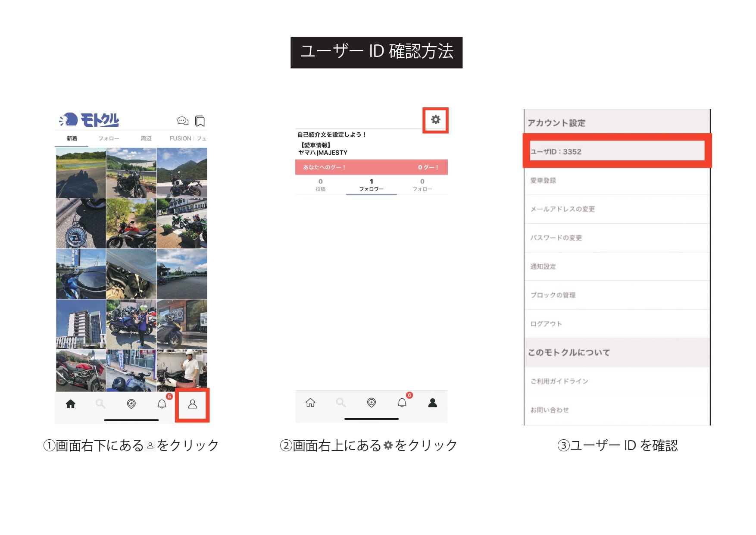This screenshot has width=756, height=535.
Task: Open chat messages speech bubble icon
Action: [183, 121]
